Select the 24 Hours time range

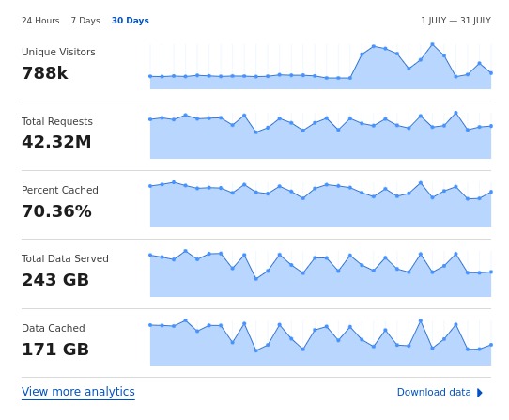click(x=40, y=21)
